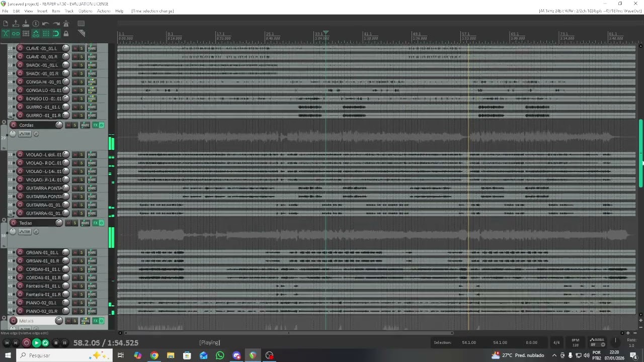Mute the VIOLAO -L dol..01 track
This screenshot has width=644, height=362.
tap(75, 154)
